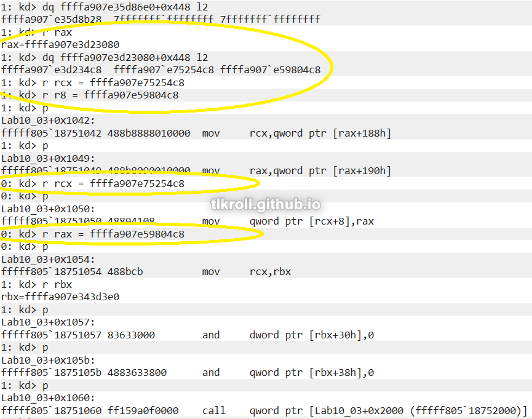Click the tlkroll.github.io watermark text

click(265, 205)
